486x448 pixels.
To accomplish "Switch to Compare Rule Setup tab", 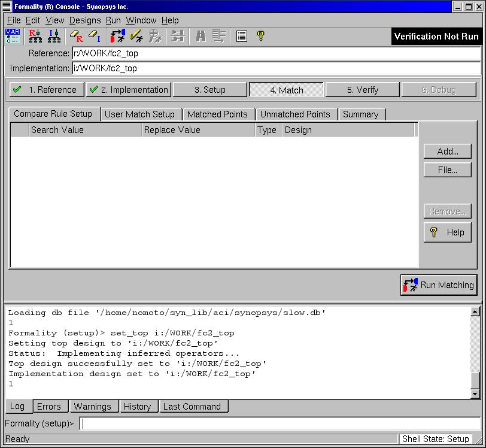I will 53,114.
